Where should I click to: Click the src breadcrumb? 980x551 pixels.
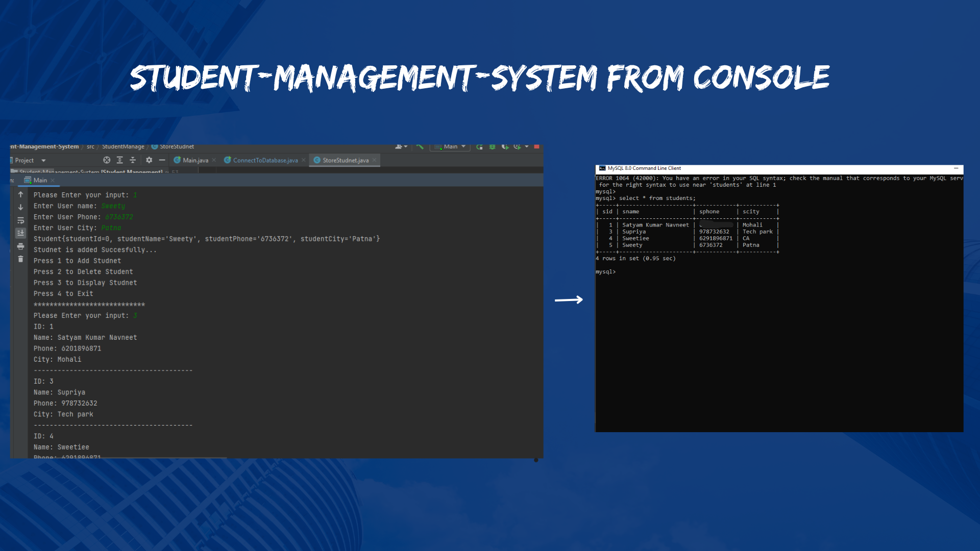click(90, 147)
